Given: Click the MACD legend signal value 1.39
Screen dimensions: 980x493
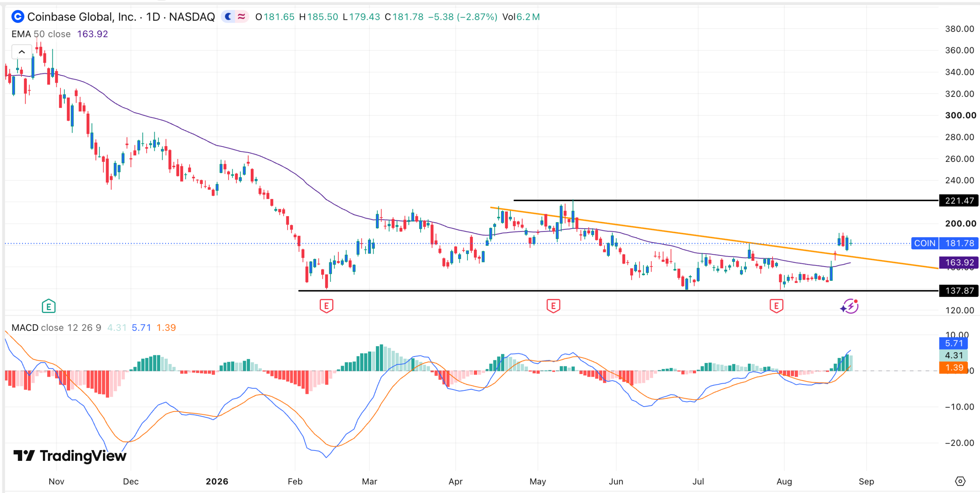Looking at the screenshot, I should [x=166, y=328].
